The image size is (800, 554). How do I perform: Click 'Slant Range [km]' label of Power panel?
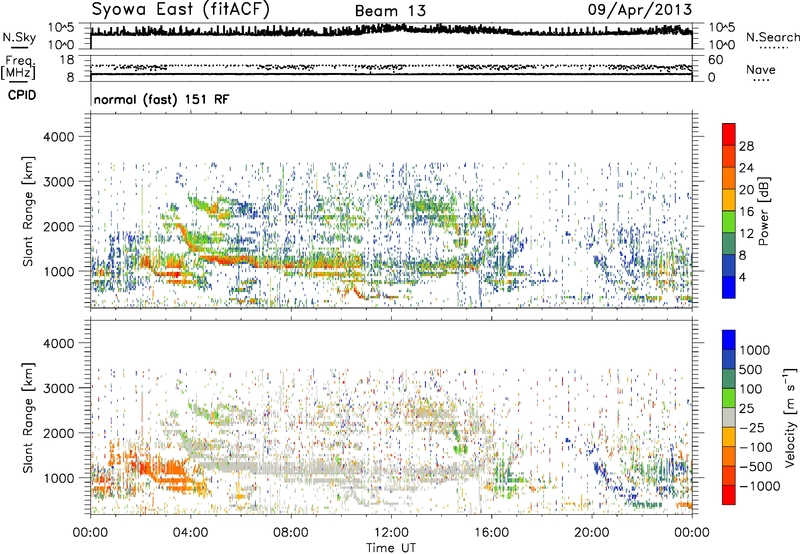point(28,211)
